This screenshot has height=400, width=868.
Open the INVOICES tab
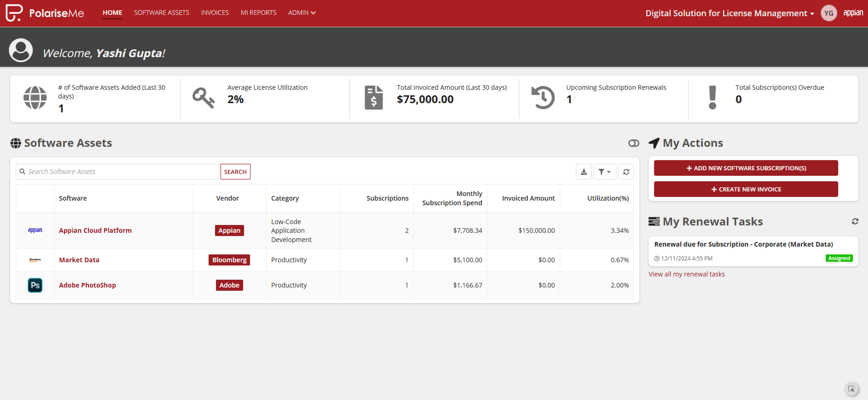(215, 13)
